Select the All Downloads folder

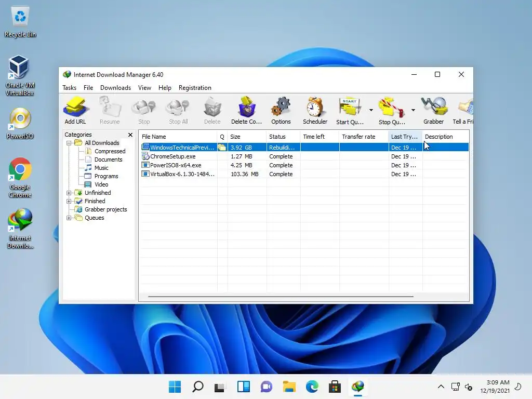pos(102,143)
